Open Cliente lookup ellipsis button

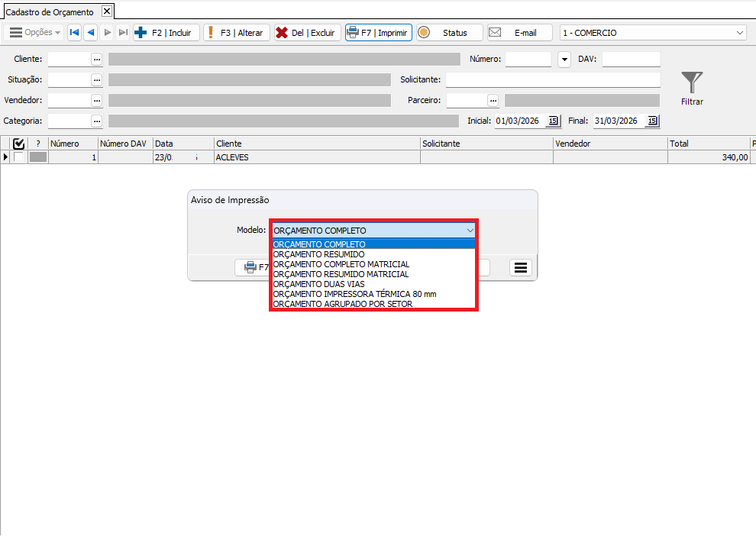(x=96, y=59)
